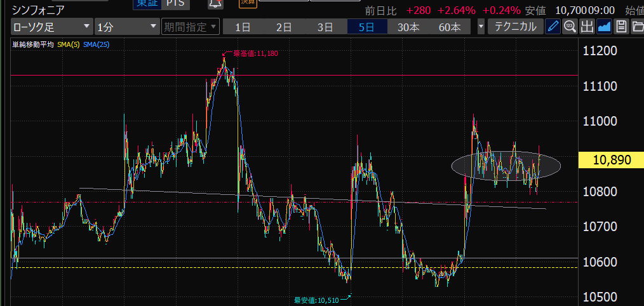This screenshot has height=306, width=644.
Task: Click the save chart settings icon
Action: click(x=621, y=27)
